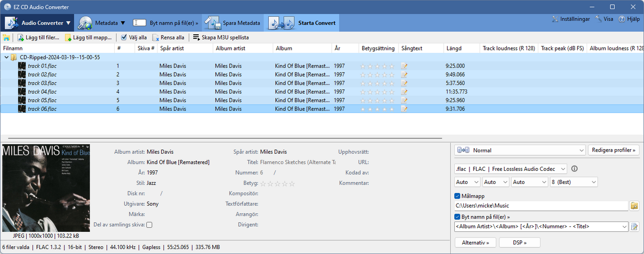Open the first Auto dropdown

pyautogui.click(x=467, y=182)
